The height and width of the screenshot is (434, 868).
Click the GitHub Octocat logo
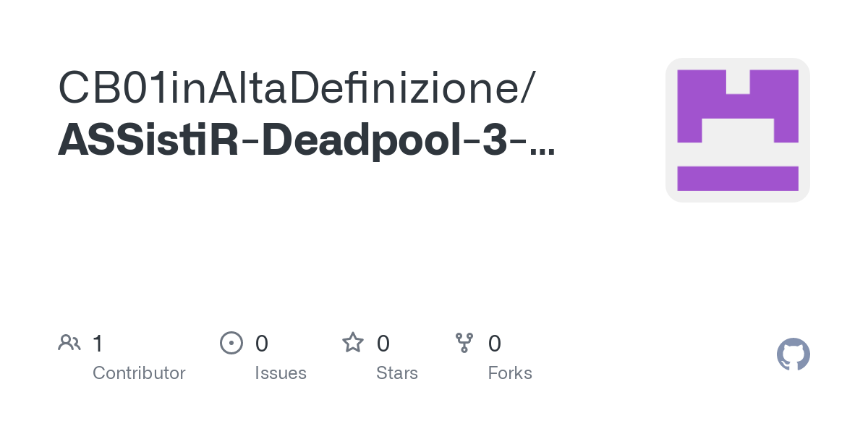(x=793, y=354)
